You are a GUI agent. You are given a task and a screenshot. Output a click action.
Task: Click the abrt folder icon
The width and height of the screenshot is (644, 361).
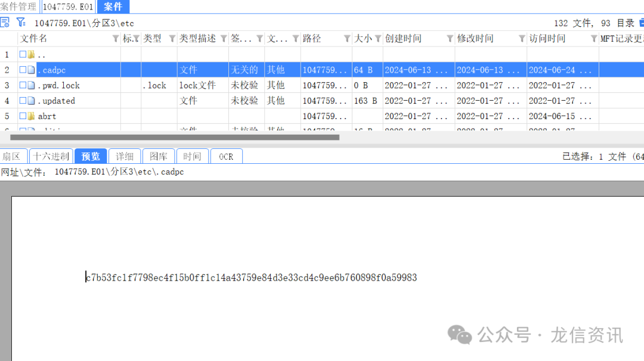(x=31, y=116)
